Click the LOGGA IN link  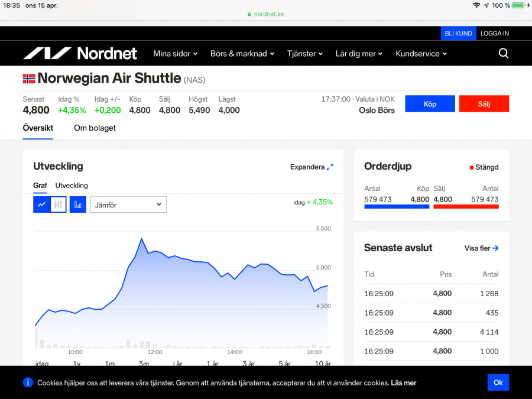coord(494,33)
